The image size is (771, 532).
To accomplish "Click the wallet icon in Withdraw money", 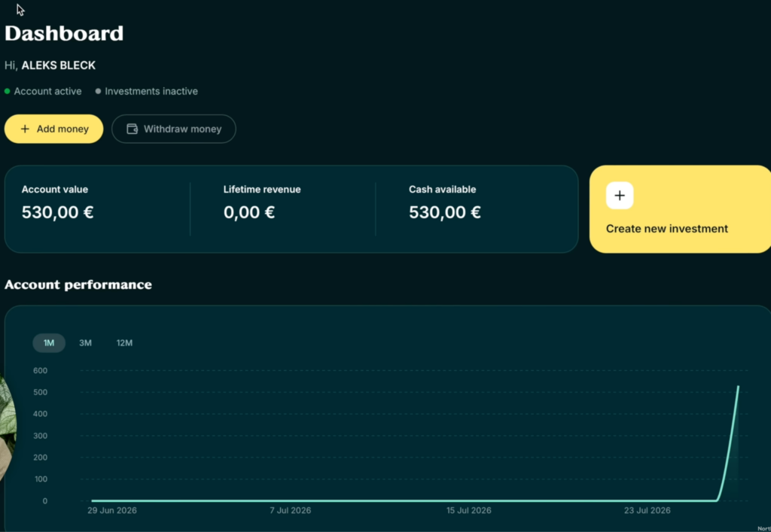I will (133, 129).
